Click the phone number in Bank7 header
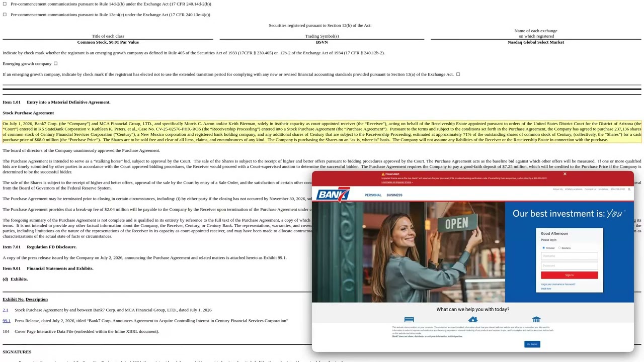This screenshot has height=362, width=644. [618, 190]
